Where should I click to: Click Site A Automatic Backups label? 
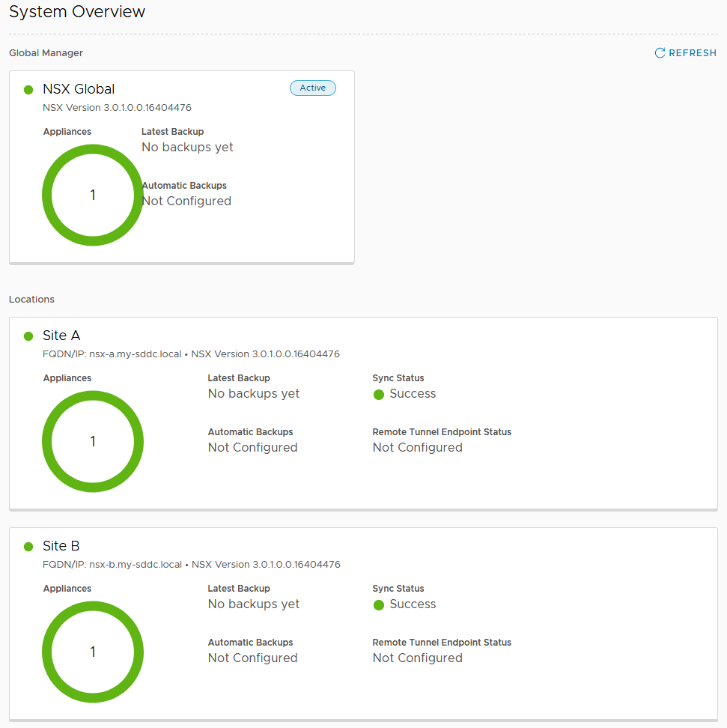(251, 432)
